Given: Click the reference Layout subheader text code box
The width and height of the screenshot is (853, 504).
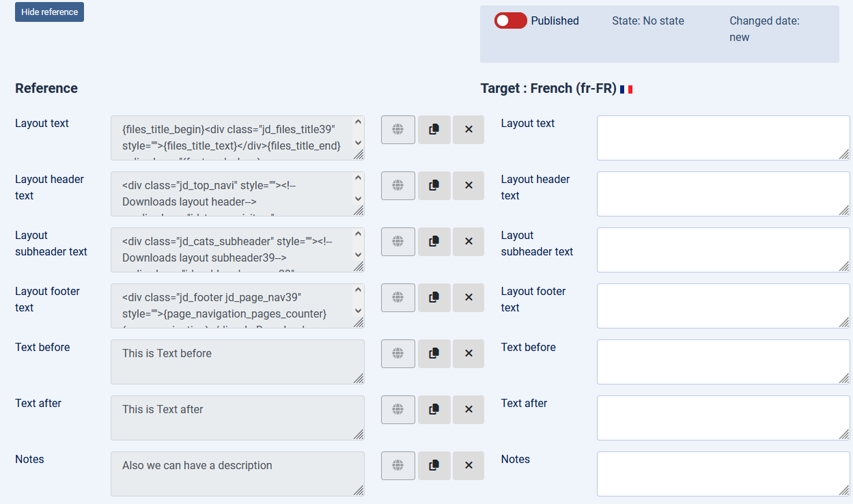Looking at the screenshot, I should (238, 250).
